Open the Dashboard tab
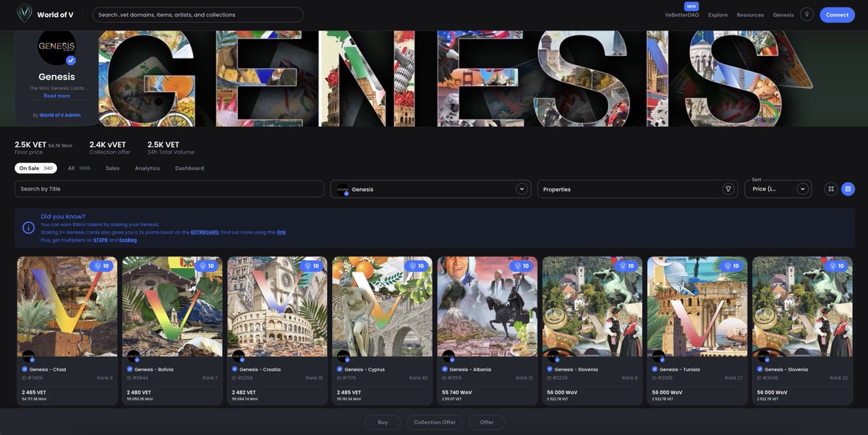This screenshot has width=868, height=435. coord(190,168)
